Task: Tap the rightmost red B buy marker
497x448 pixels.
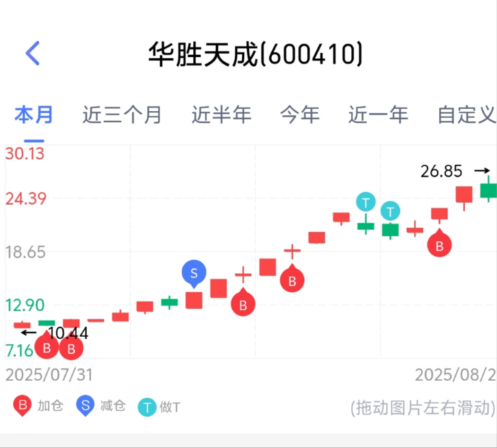Action: [439, 244]
